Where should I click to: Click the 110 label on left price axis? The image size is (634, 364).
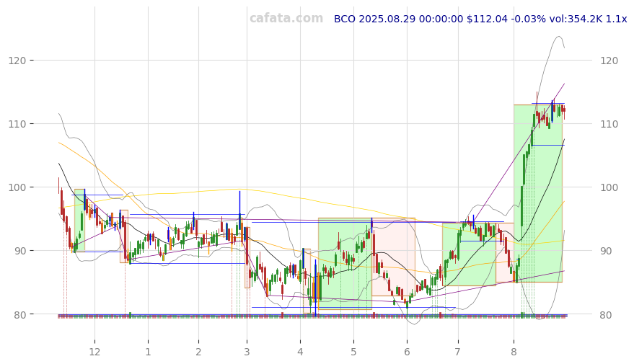coord(17,124)
